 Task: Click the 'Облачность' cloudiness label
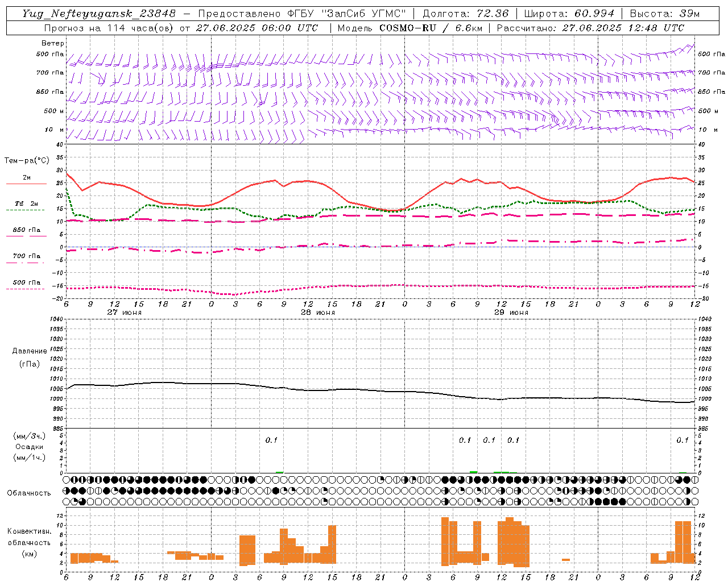tap(29, 493)
